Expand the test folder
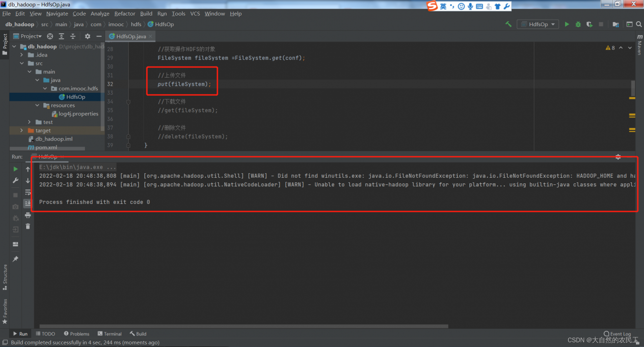Screen dimensions: 644x347 [30, 122]
